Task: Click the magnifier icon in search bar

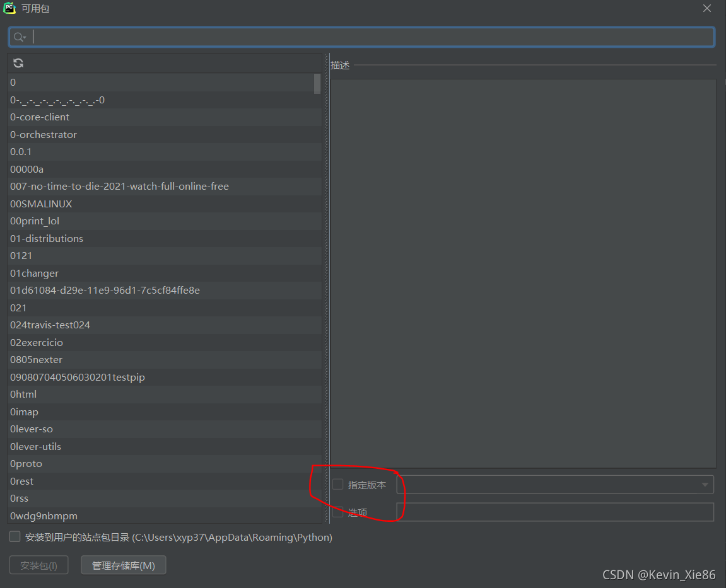Action: pyautogui.click(x=17, y=36)
